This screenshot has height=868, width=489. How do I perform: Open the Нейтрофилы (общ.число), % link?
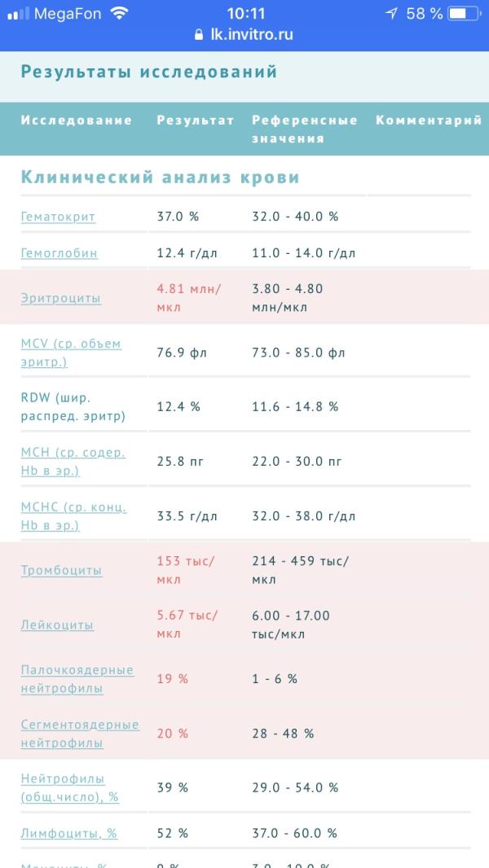click(x=70, y=787)
